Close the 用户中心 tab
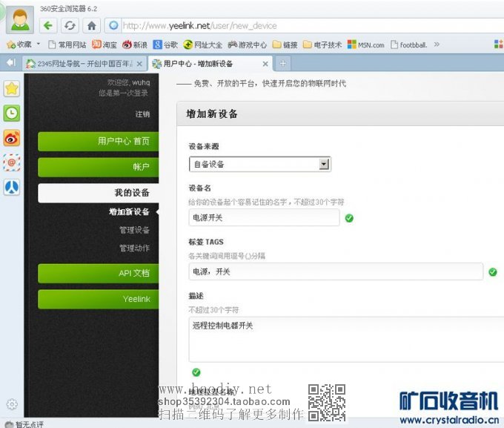The image size is (504, 428). (265, 63)
